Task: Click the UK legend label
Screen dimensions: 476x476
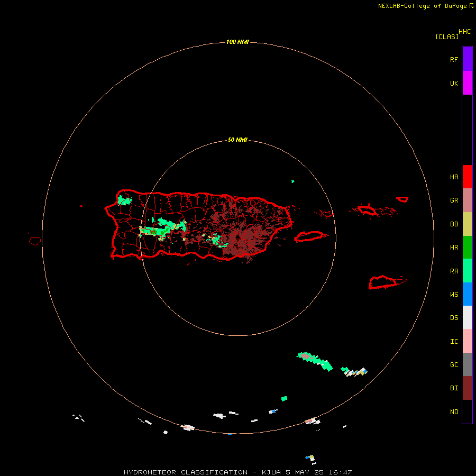Action: 454,84
